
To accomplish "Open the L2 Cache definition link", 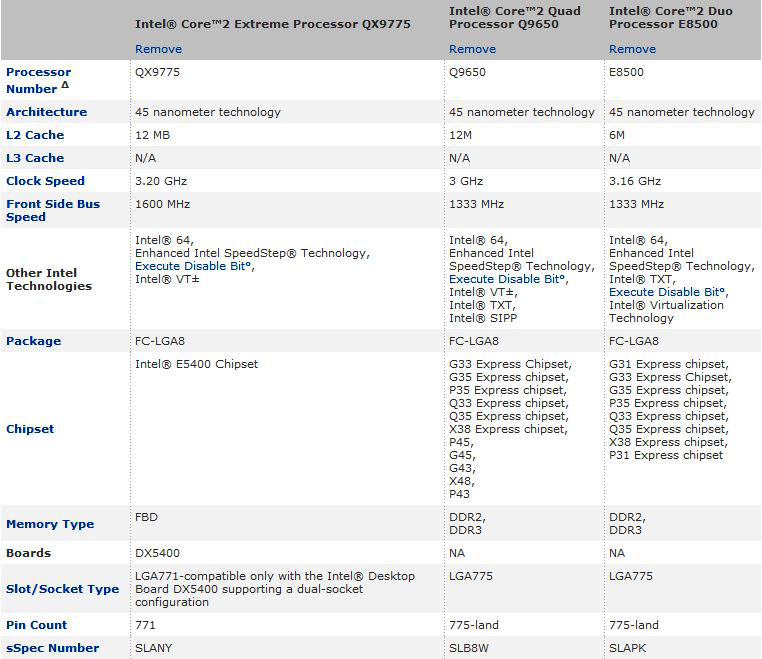I will [x=35, y=135].
